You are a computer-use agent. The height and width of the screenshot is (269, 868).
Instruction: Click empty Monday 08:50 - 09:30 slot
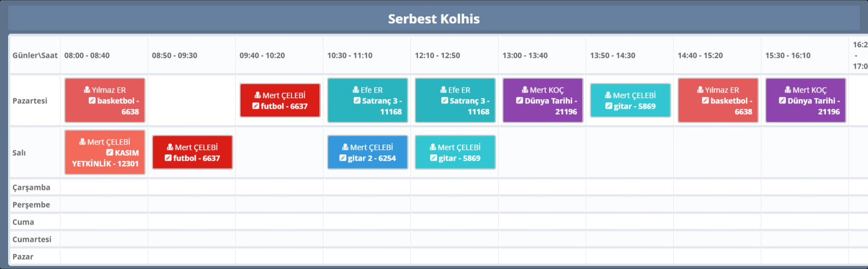(191, 101)
